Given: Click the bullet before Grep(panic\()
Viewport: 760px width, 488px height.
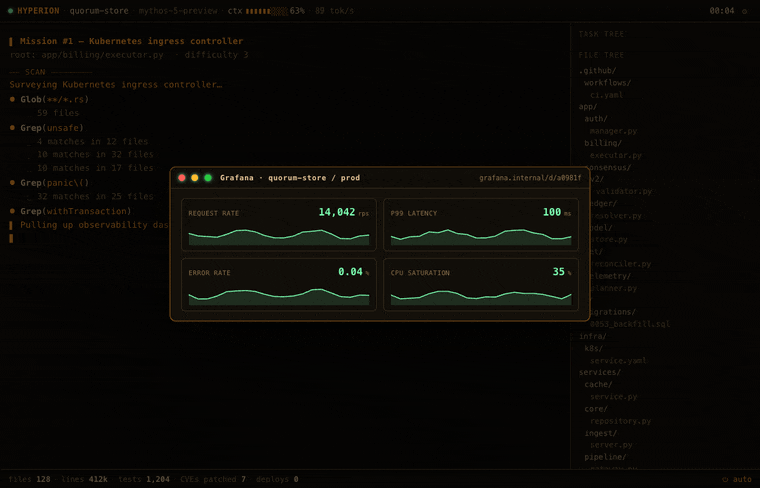Looking at the screenshot, I should pos(13,183).
